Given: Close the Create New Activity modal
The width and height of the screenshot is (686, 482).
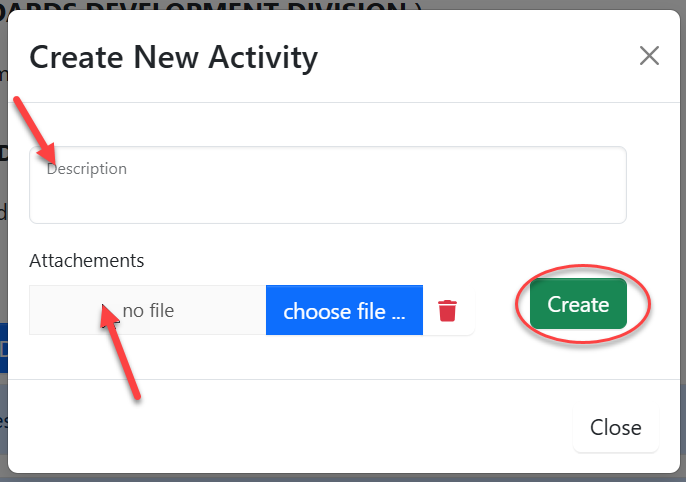Looking at the screenshot, I should [649, 56].
